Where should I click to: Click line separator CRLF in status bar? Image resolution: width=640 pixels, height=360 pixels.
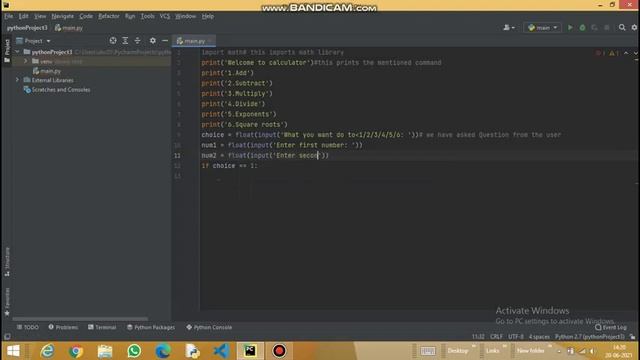(x=496, y=337)
